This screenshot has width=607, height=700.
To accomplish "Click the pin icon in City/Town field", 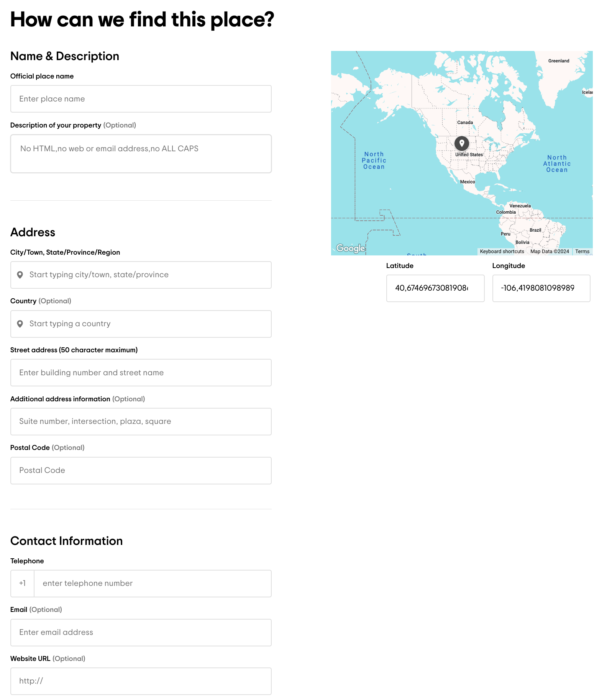I will click(20, 275).
